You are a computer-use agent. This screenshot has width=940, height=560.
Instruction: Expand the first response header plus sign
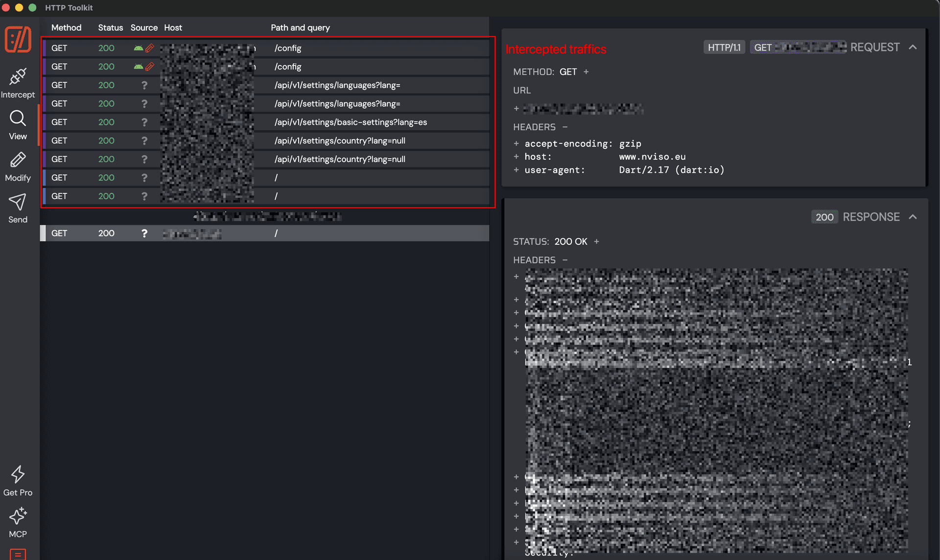(x=516, y=277)
